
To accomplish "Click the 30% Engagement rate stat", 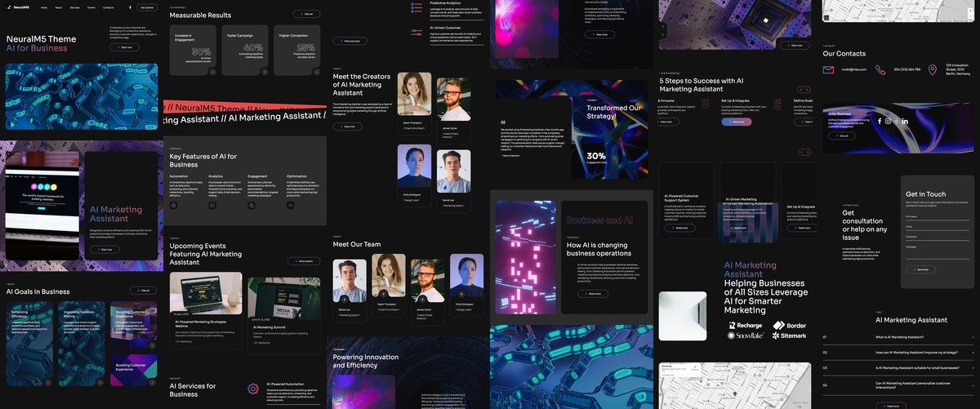I will (598, 157).
